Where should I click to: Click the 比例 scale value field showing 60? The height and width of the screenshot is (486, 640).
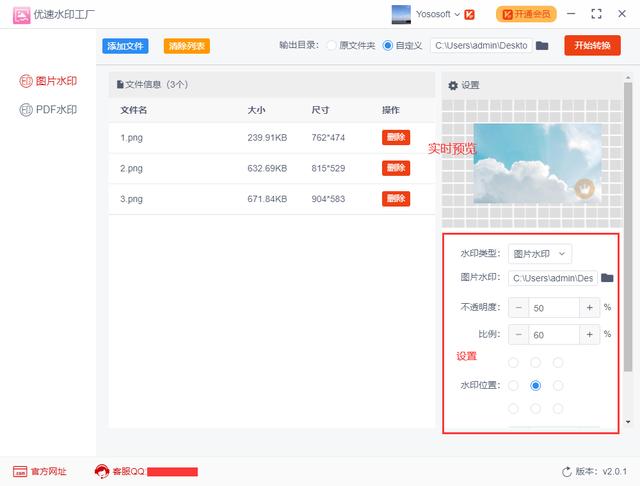554,335
